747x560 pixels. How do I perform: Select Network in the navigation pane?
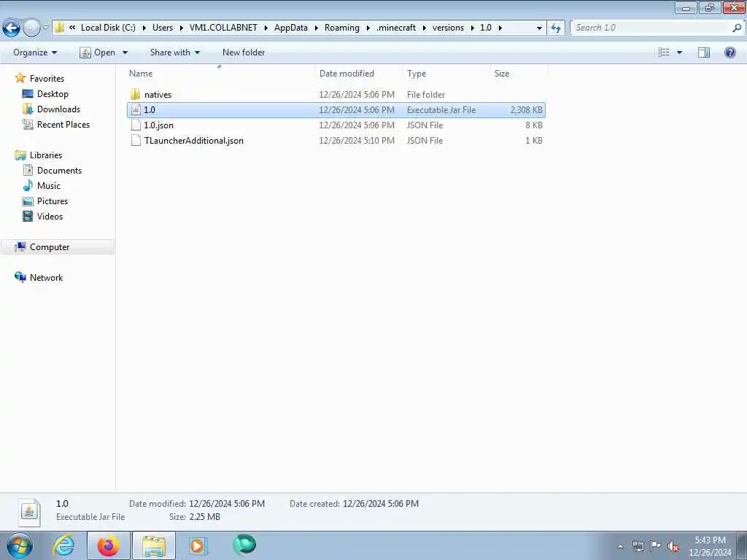46,278
